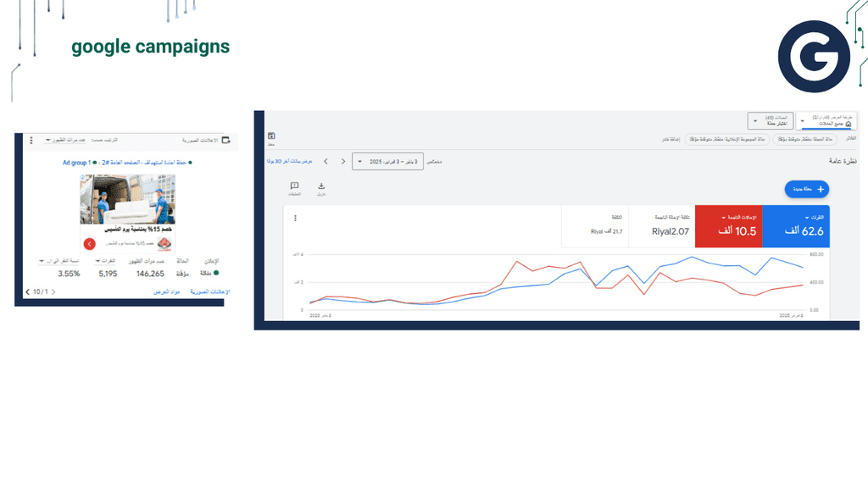
Task: Expand the campaigns (45) selector dropdown
Action: tap(770, 120)
